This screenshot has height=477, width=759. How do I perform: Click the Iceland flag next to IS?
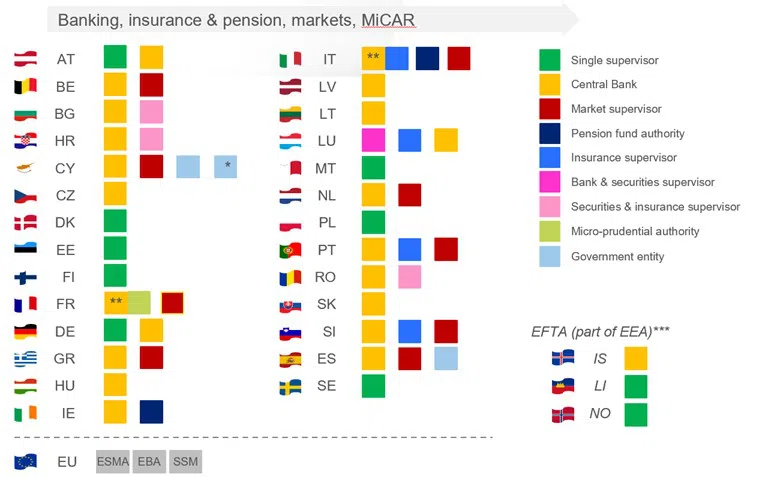[562, 358]
